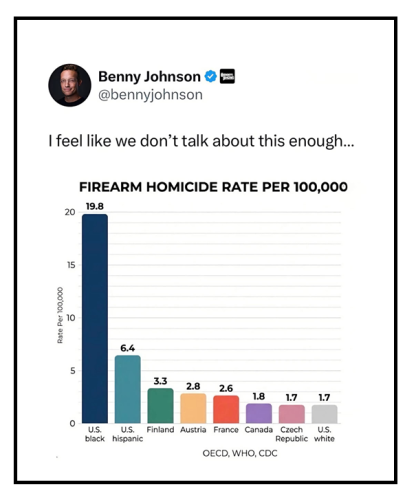This screenshot has height=500, width=416.
Task: Open the Benny Johnson display name
Action: pyautogui.click(x=149, y=77)
